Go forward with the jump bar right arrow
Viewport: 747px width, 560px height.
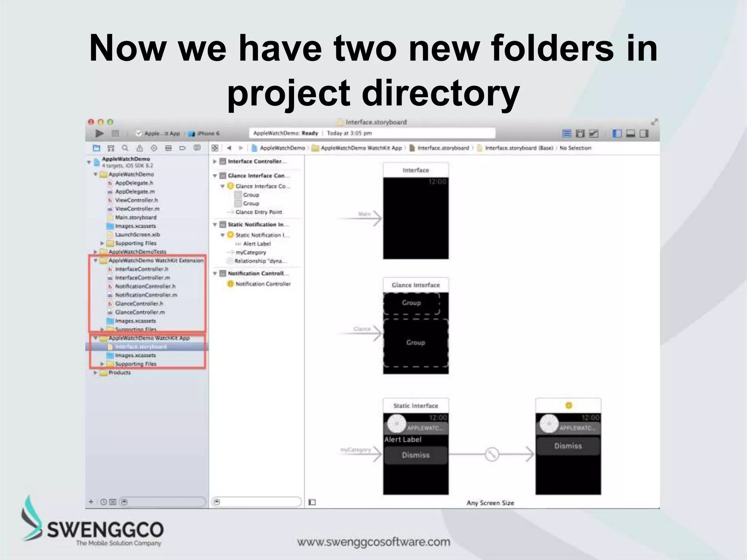241,148
